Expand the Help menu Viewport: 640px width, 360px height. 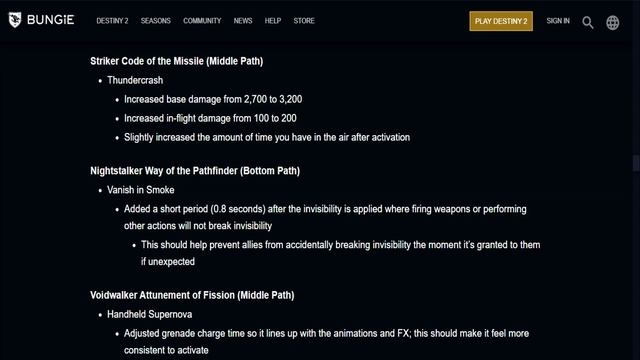pyautogui.click(x=273, y=21)
